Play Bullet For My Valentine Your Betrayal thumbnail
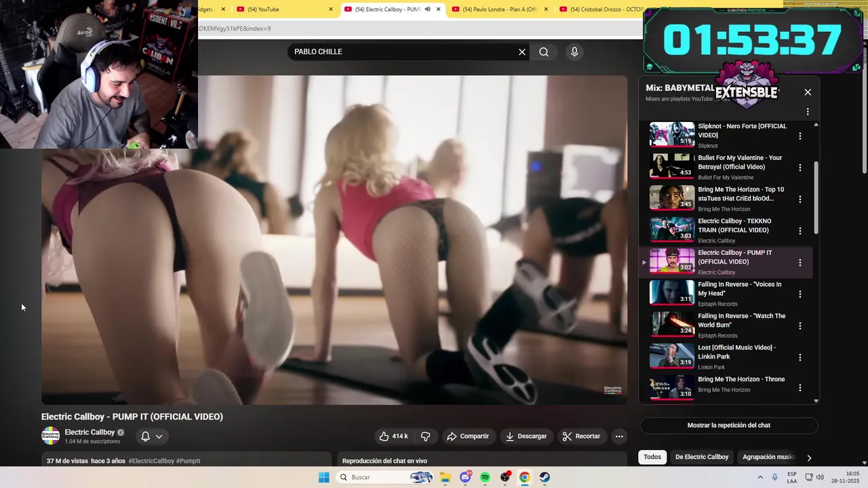Image resolution: width=868 pixels, height=488 pixels. [672, 166]
